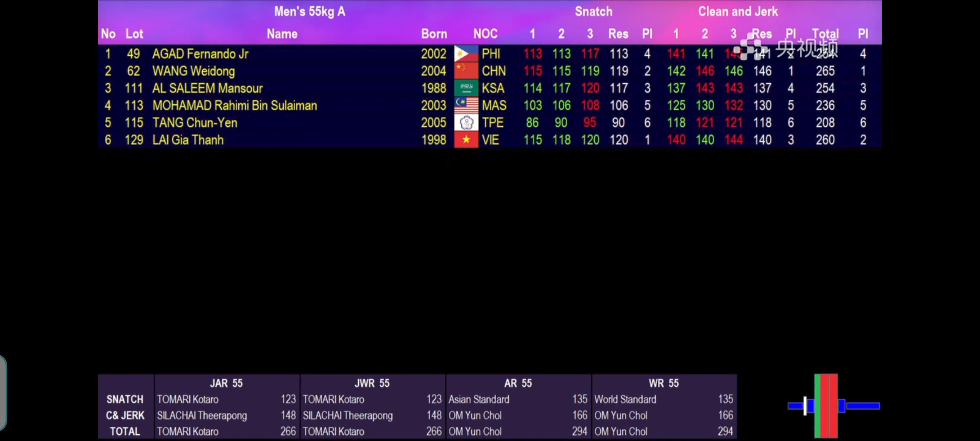Click the barbell weight plate graphic

826,406
